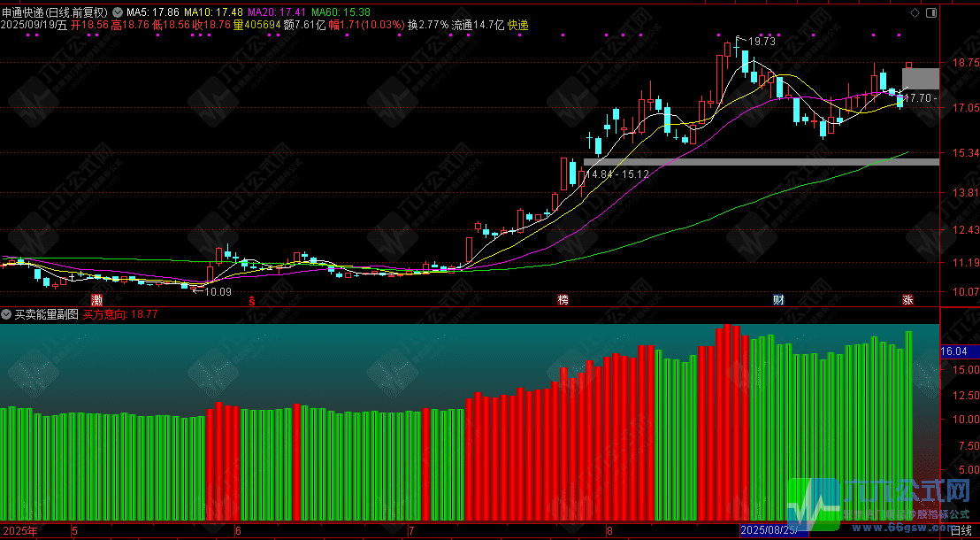This screenshot has width=980, height=540.
Task: Click the 换2.77% turnover rate value
Action: [x=428, y=26]
